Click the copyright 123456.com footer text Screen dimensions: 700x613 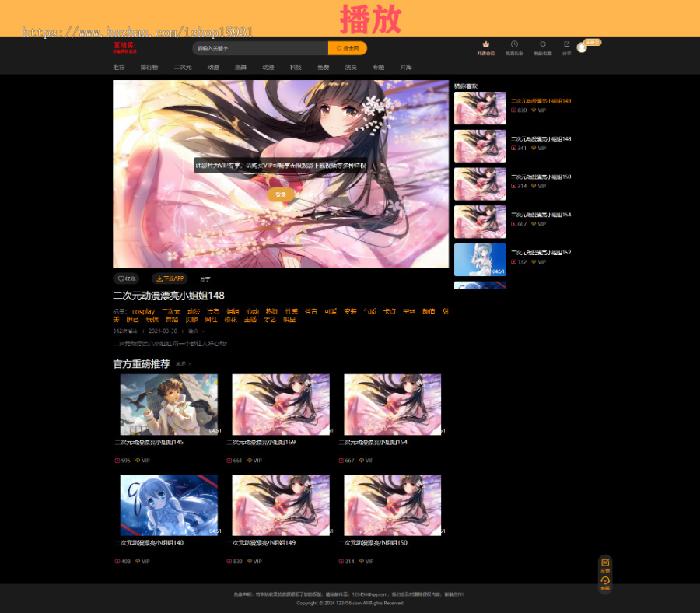[349, 603]
